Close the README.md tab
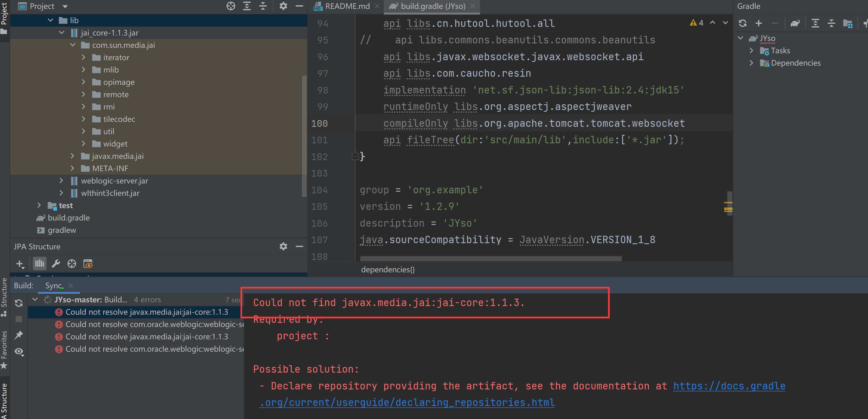Image resolution: width=868 pixels, height=419 pixels. pos(377,6)
